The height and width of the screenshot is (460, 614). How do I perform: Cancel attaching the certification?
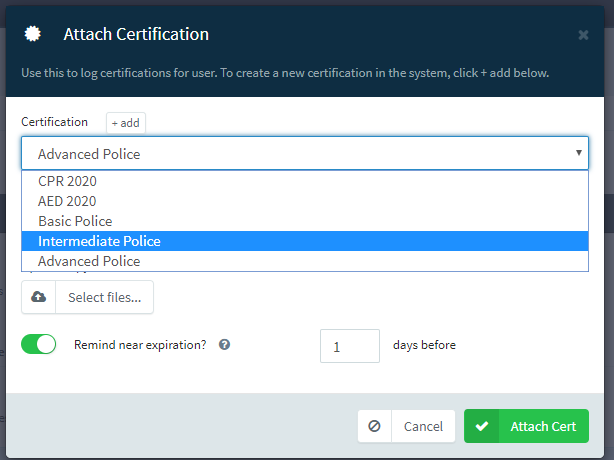point(422,426)
